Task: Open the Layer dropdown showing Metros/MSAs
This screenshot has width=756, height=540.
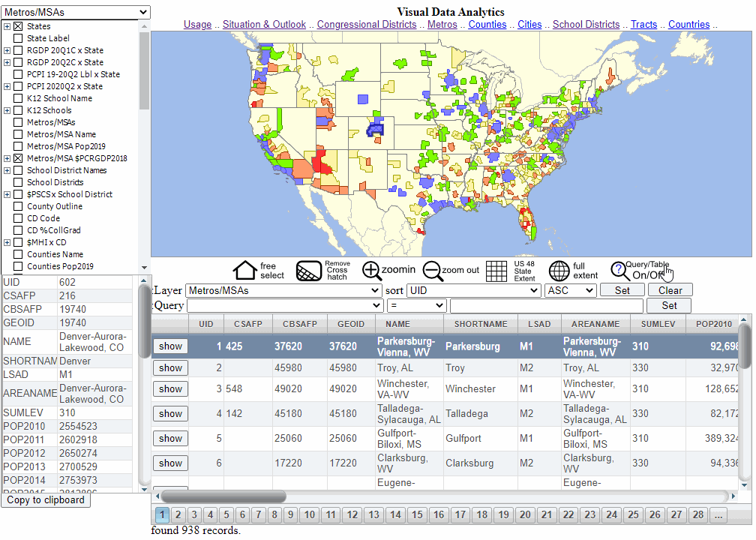Action: click(283, 289)
